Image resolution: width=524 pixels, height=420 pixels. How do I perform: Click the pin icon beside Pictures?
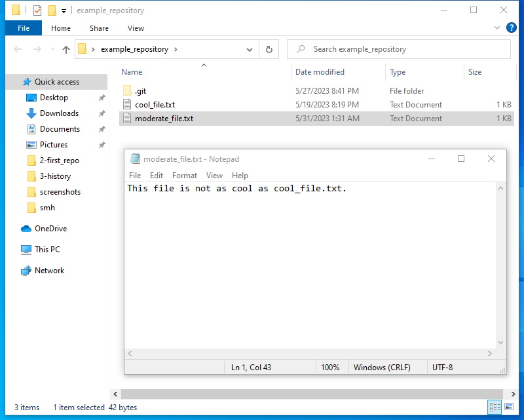tap(102, 145)
